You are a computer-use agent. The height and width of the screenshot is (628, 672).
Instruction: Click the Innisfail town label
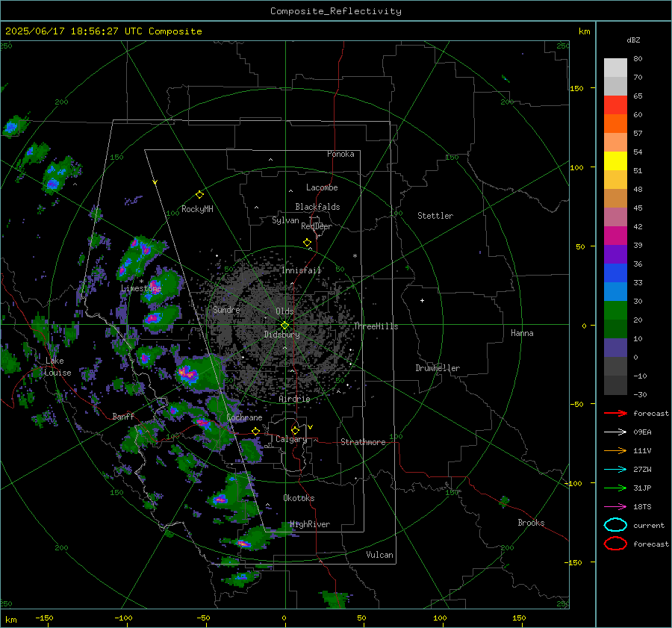(302, 270)
